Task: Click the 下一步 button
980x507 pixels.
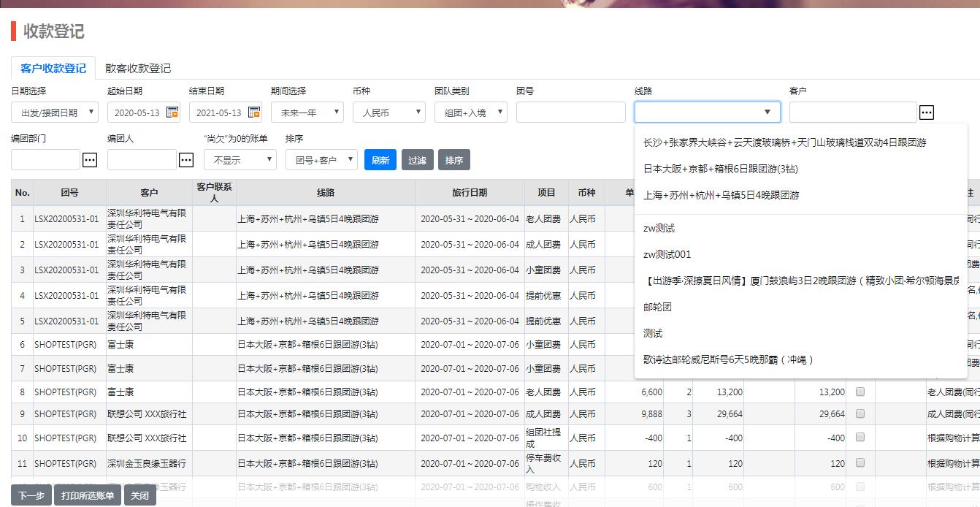Action: pos(31,495)
